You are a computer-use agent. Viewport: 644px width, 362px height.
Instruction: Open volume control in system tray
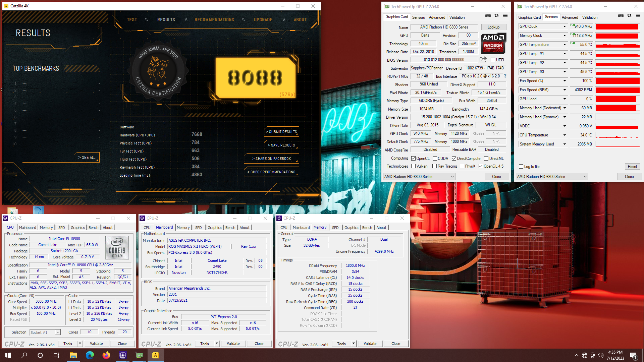tap(601, 355)
